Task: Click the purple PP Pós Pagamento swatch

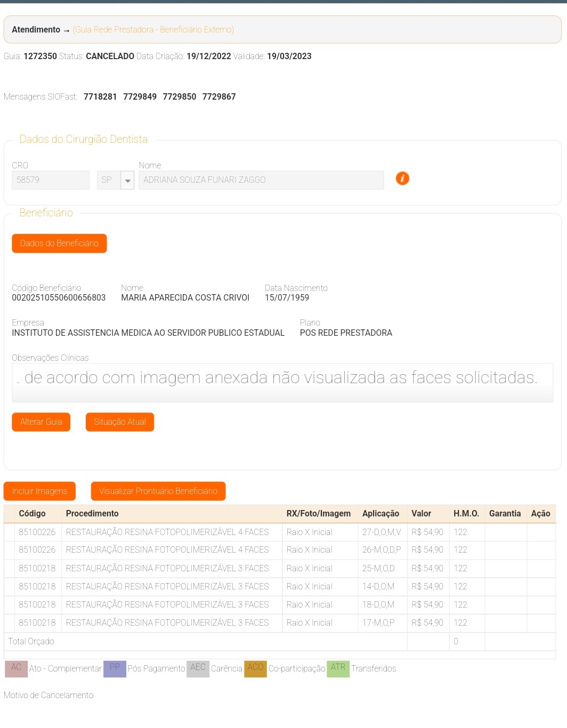Action: 115,669
